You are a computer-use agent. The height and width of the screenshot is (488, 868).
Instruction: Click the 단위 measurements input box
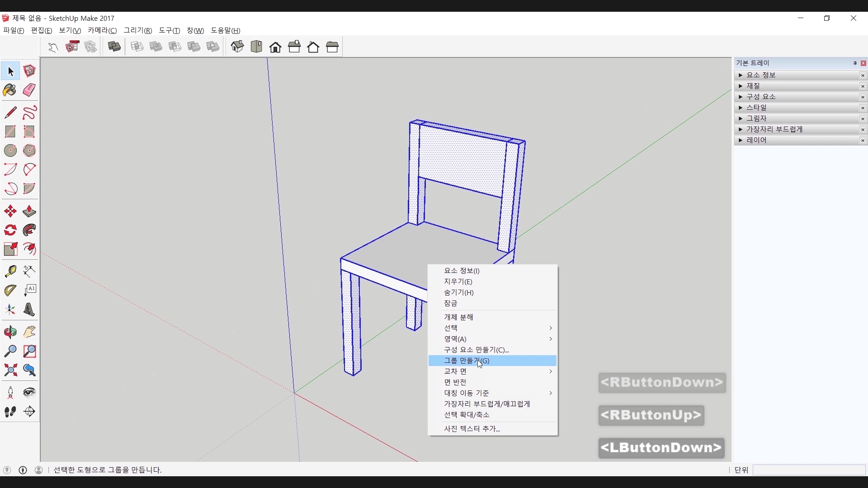tap(809, 470)
